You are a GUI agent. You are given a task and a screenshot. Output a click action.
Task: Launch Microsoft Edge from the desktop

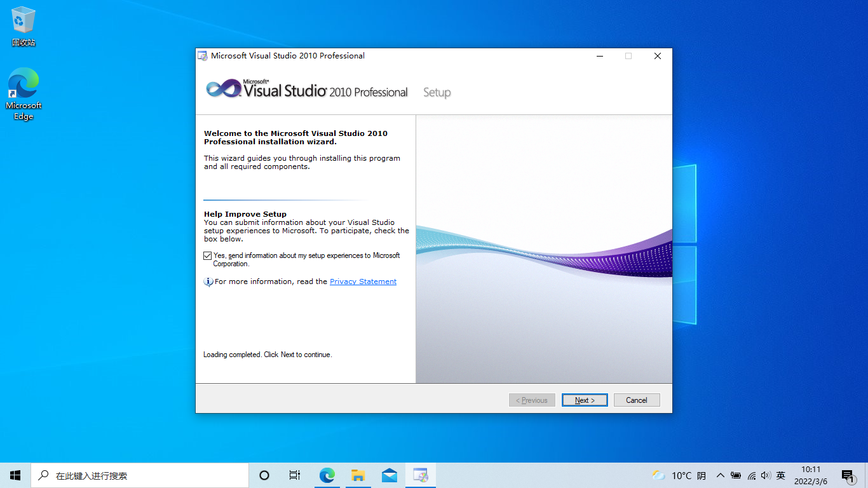pyautogui.click(x=23, y=83)
